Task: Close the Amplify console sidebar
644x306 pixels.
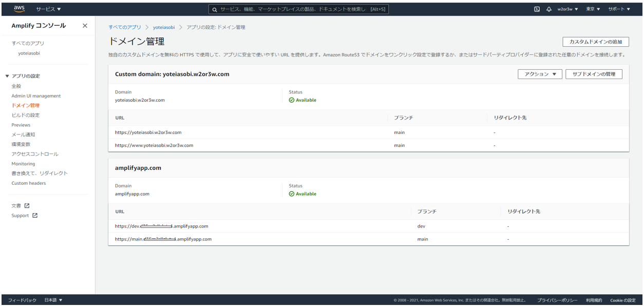Action: point(85,26)
